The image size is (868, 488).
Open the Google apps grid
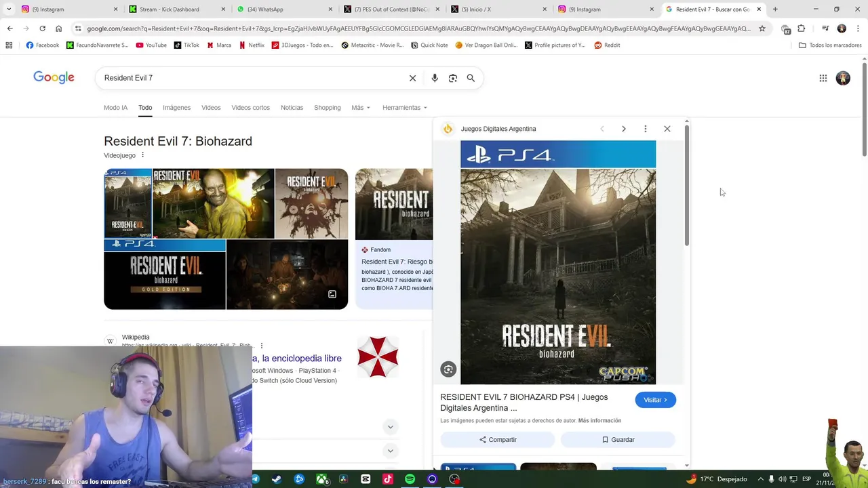click(823, 78)
